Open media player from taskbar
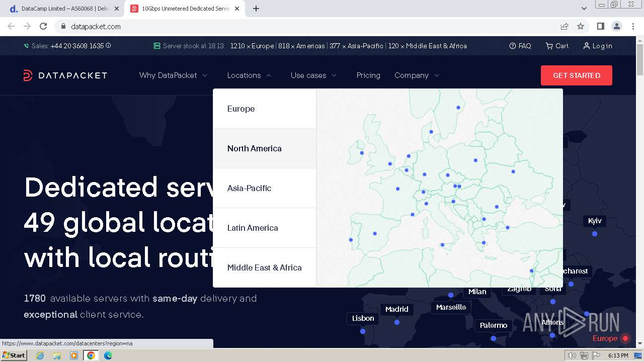644x362 pixels. click(74, 355)
